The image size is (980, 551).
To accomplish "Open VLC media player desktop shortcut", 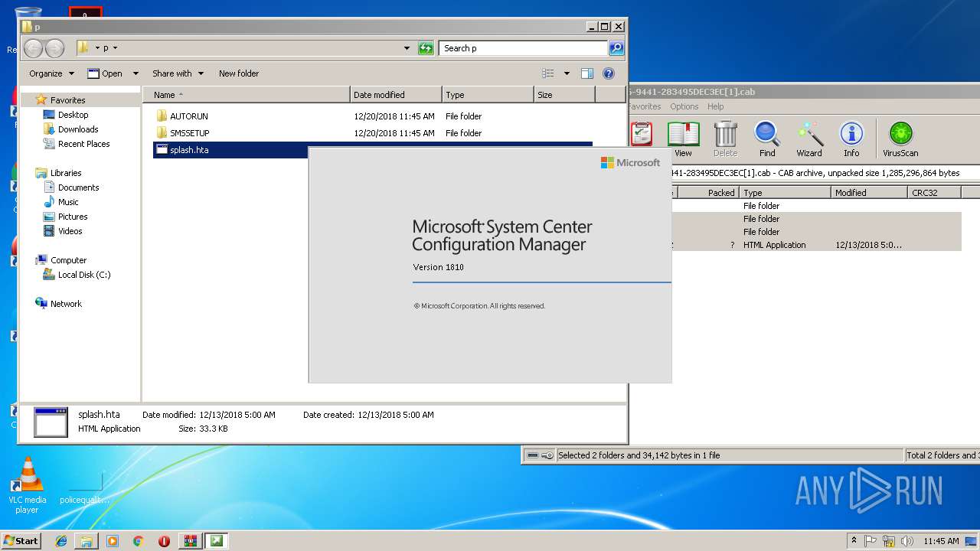I will [28, 485].
